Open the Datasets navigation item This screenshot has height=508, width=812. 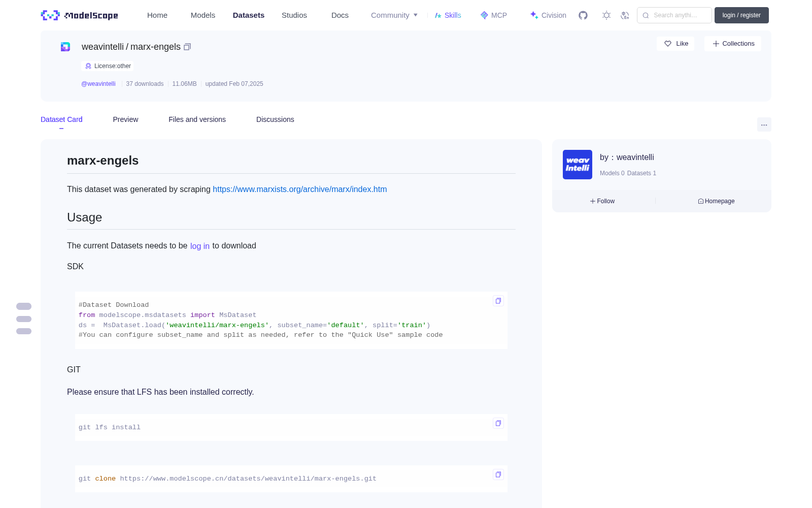(x=249, y=15)
